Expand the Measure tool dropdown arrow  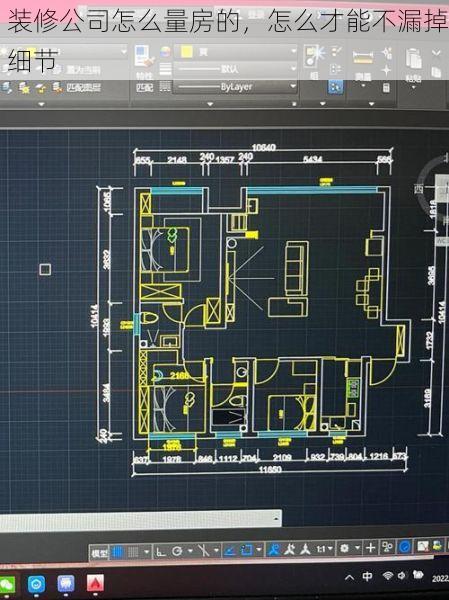coord(363,86)
